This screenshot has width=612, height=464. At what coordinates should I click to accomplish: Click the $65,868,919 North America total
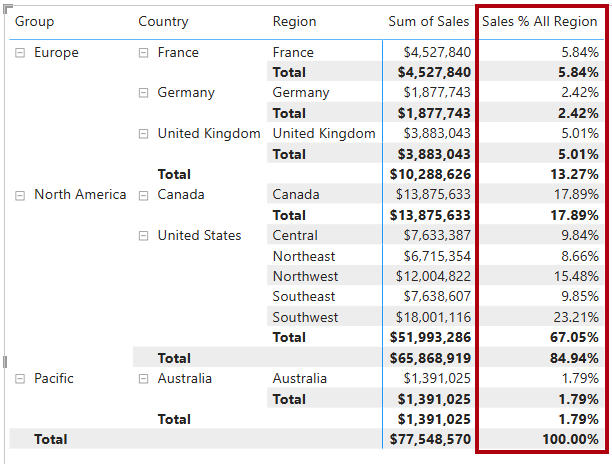point(430,358)
